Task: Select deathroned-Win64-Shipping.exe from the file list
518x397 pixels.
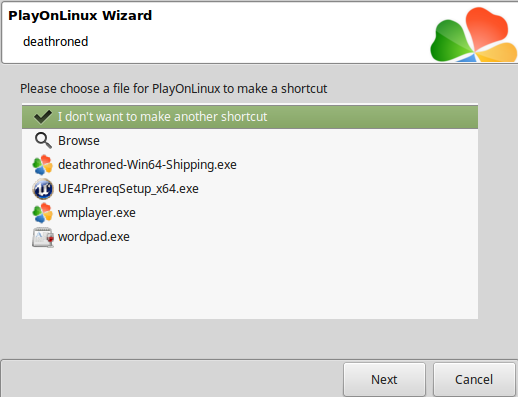Action: point(250,165)
